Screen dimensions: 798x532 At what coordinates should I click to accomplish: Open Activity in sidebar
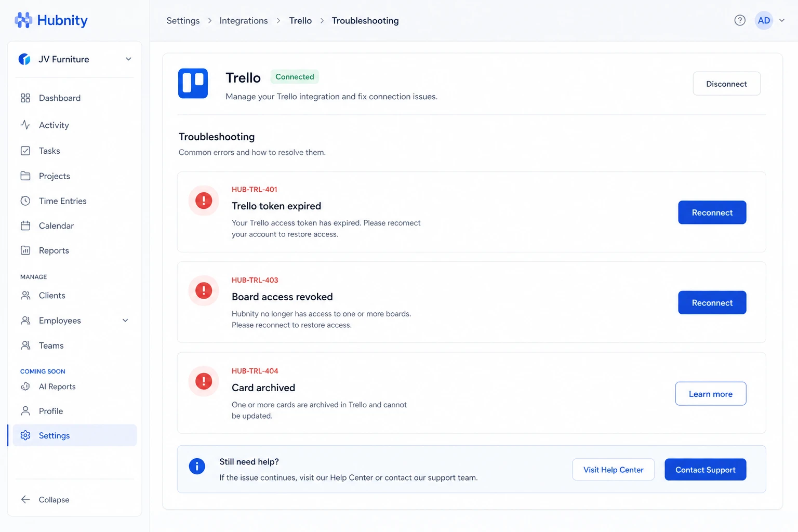pyautogui.click(x=75, y=125)
